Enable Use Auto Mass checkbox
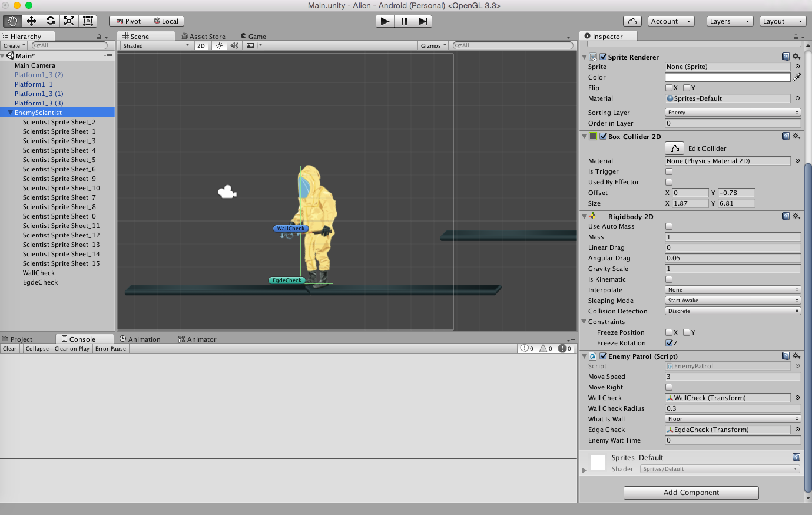Viewport: 812px width, 515px height. (669, 226)
